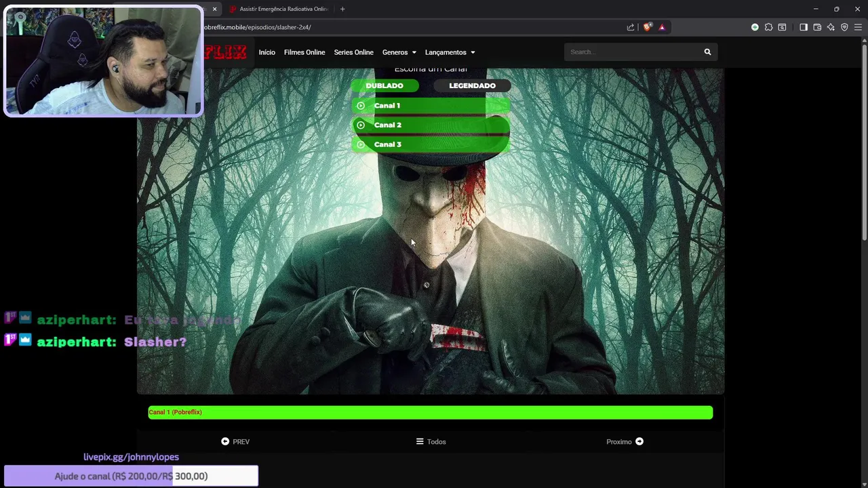This screenshot has width=868, height=488.
Task: Minimize the browser window
Action: (816, 9)
